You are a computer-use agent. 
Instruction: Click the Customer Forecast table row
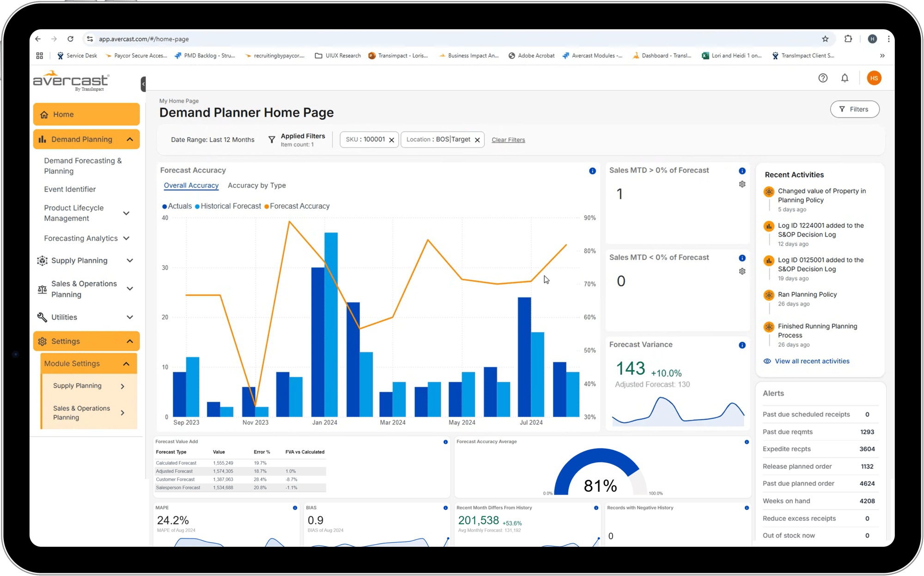coord(240,479)
